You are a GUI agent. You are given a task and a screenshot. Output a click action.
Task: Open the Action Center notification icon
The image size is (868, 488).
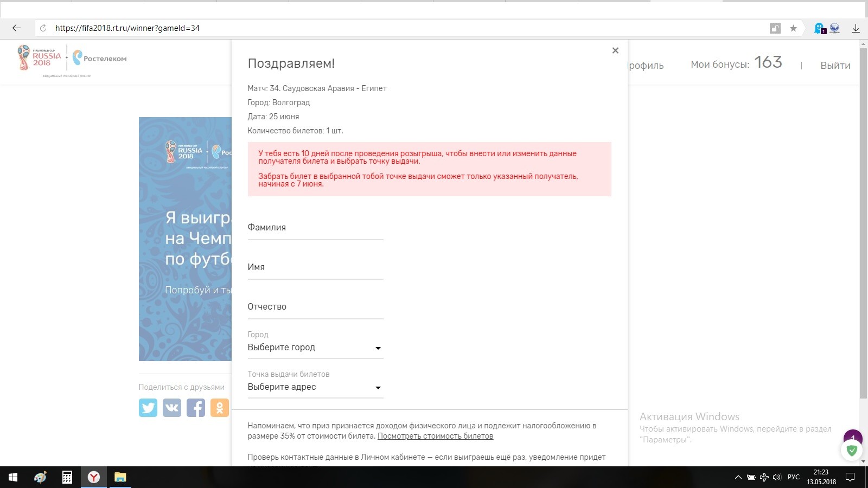[x=851, y=477]
